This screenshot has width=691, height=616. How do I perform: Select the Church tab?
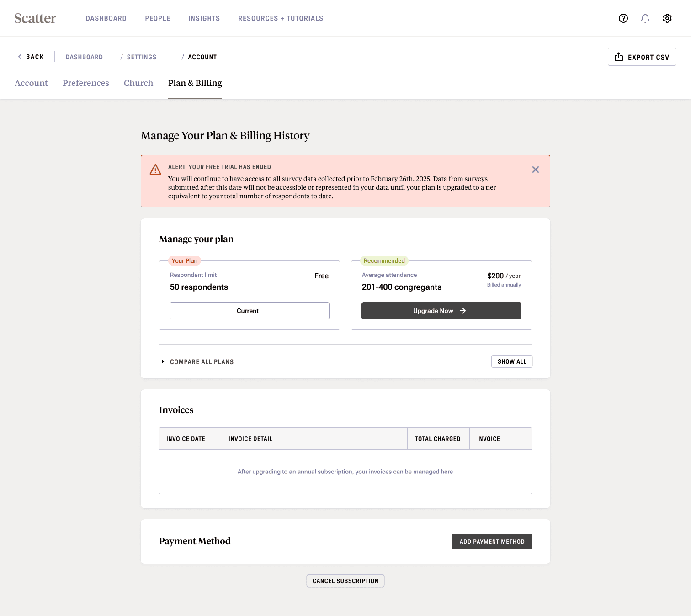[x=138, y=83]
